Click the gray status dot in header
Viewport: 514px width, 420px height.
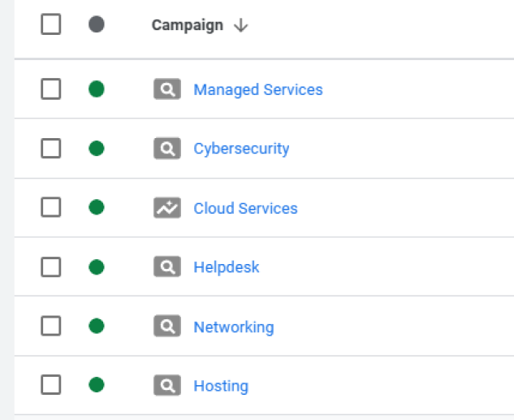point(97,25)
